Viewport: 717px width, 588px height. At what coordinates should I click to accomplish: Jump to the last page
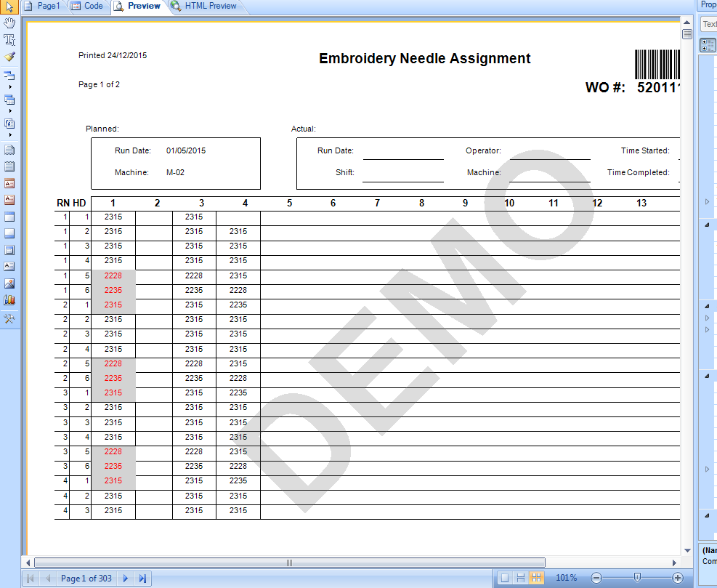(142, 579)
